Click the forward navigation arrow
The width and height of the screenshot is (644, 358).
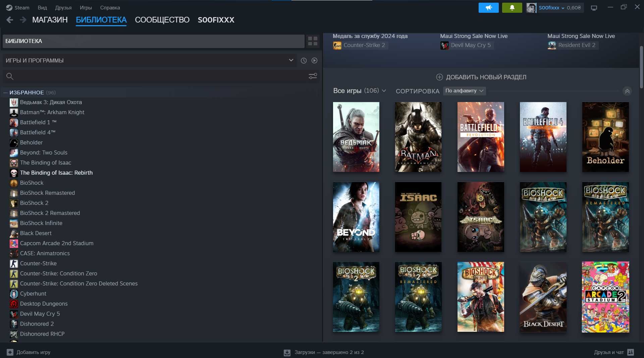tap(23, 20)
